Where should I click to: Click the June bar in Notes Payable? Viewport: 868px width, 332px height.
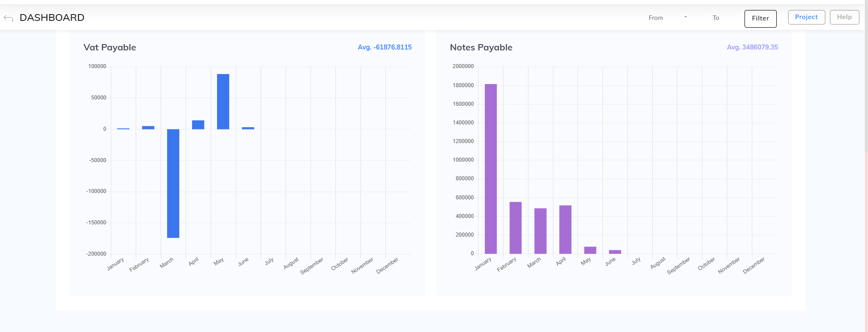click(615, 252)
